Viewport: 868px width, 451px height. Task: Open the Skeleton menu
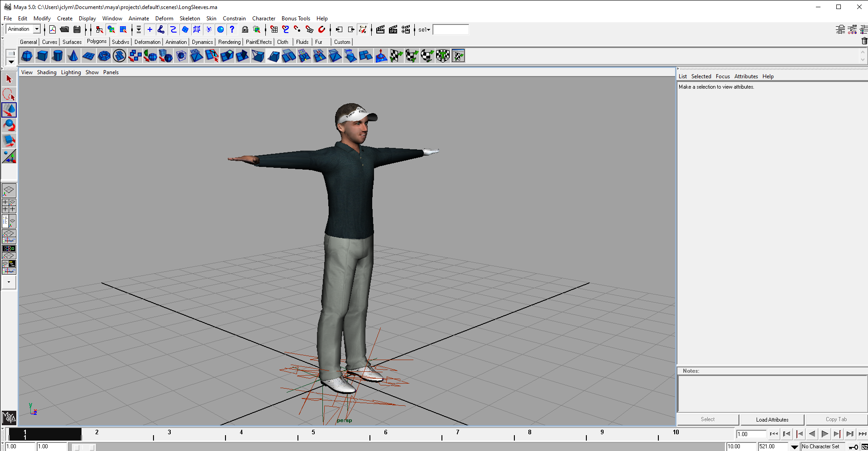click(189, 19)
